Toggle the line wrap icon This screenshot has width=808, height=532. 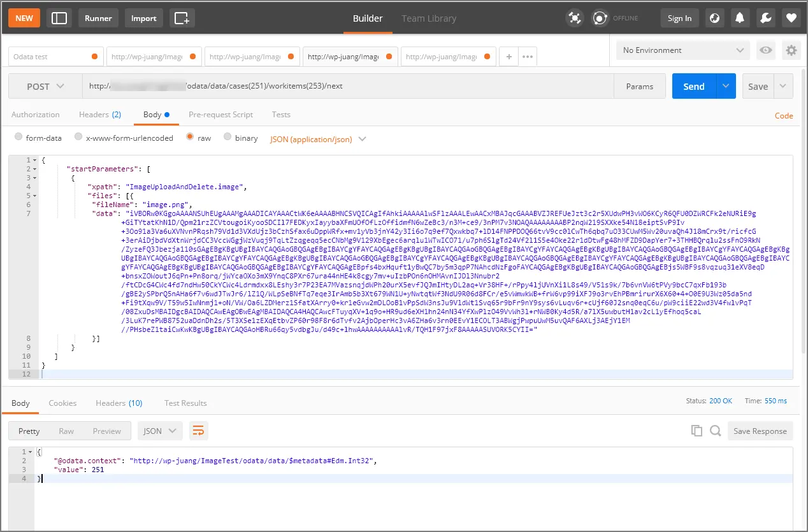click(x=199, y=431)
